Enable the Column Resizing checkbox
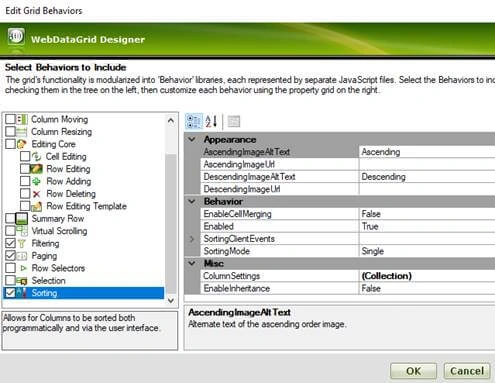Viewport: 495px width, 383px height. 10,132
